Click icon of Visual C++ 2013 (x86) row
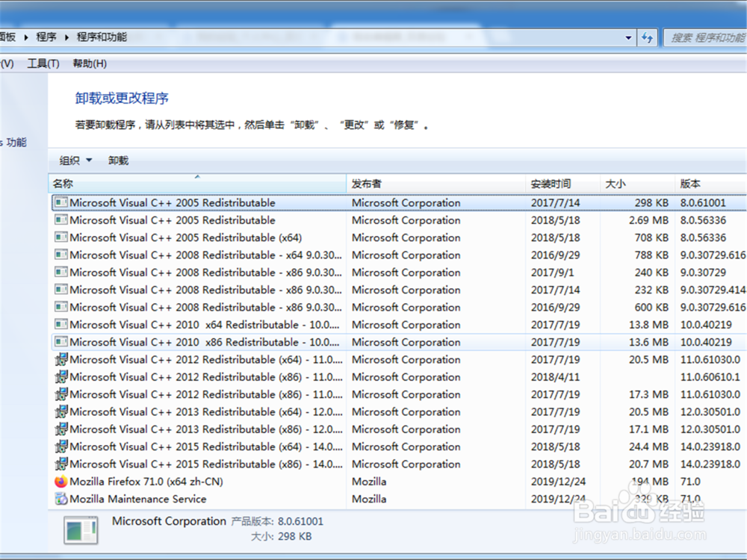747x560 pixels. (61, 429)
